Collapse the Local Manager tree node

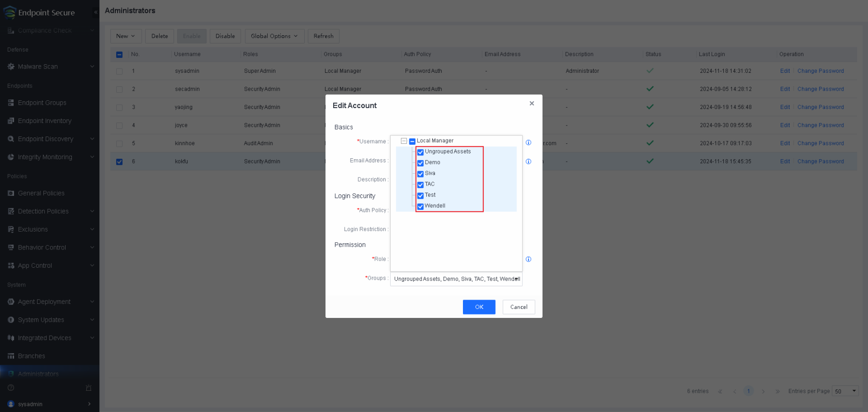(404, 141)
